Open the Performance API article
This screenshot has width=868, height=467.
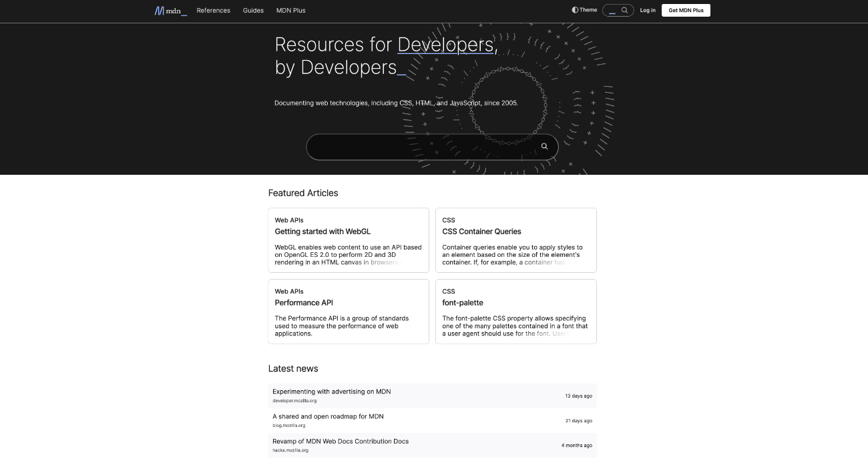click(304, 303)
